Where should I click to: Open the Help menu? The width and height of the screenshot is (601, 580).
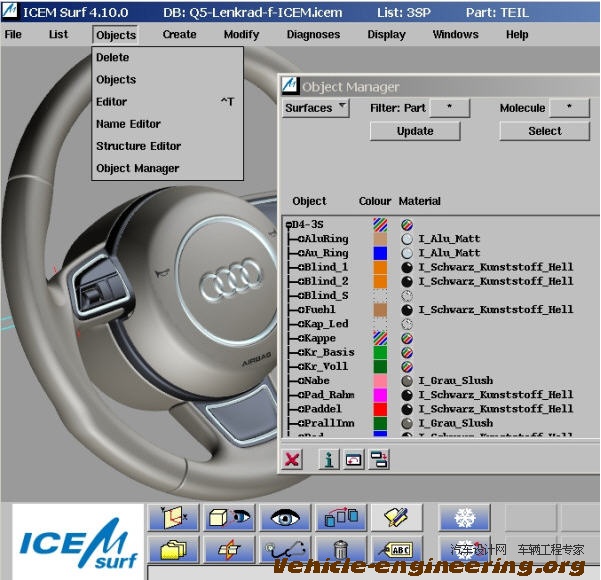pos(517,35)
